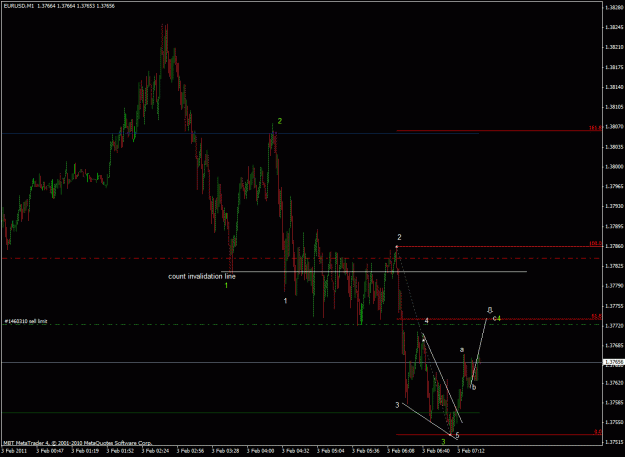Click the '3 Feb 05:04' time axis label
The width and height of the screenshot is (625, 457).
(330, 451)
